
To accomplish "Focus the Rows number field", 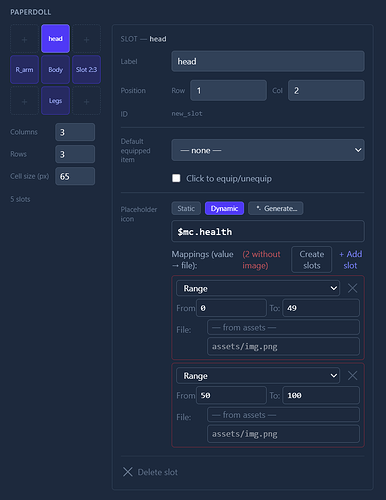I will [75, 154].
